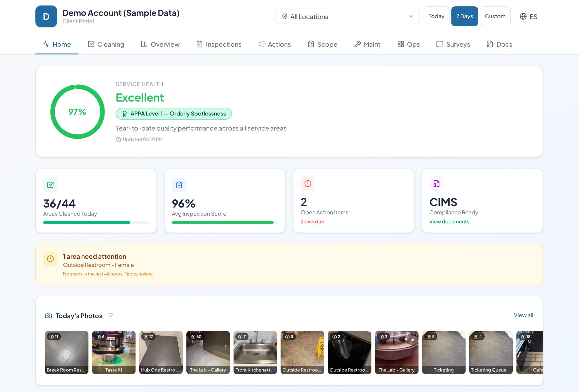Open the Scope tab
579x392 pixels.
point(323,44)
